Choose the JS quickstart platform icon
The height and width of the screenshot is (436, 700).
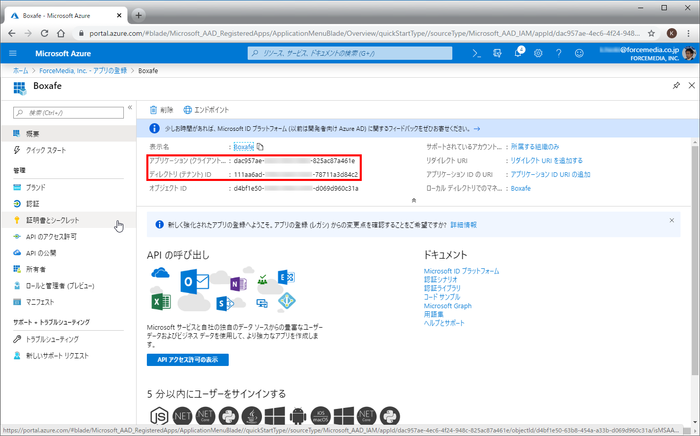[x=159, y=416]
